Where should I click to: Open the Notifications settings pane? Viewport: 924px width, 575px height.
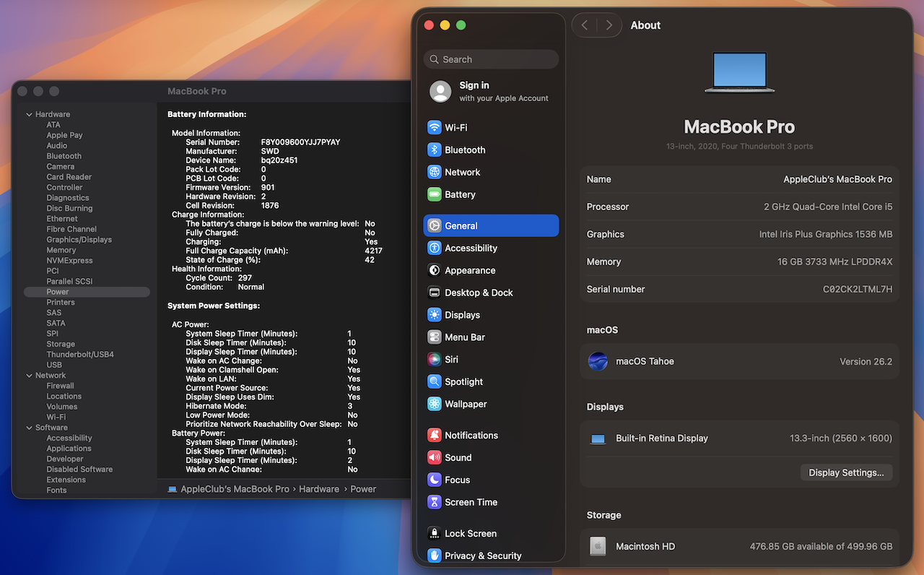tap(471, 436)
